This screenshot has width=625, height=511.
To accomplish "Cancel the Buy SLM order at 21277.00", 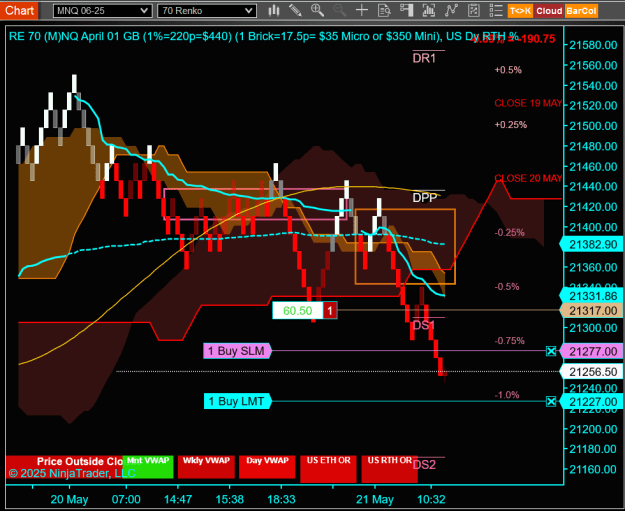I will click(551, 351).
